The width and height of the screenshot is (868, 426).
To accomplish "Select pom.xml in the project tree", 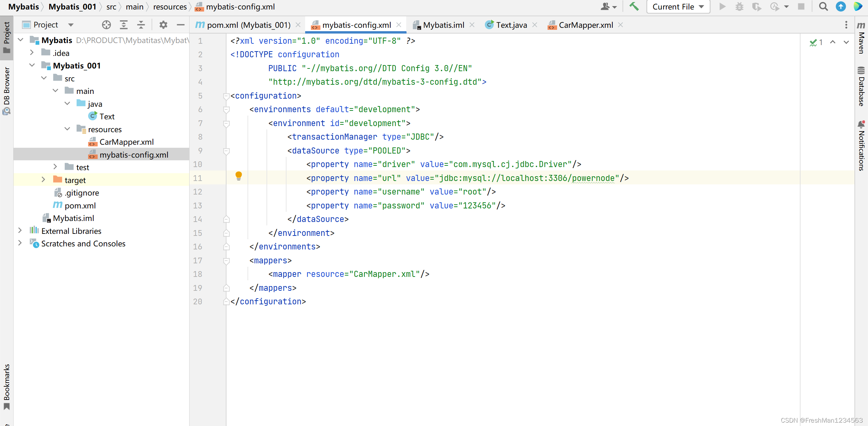I will (80, 205).
